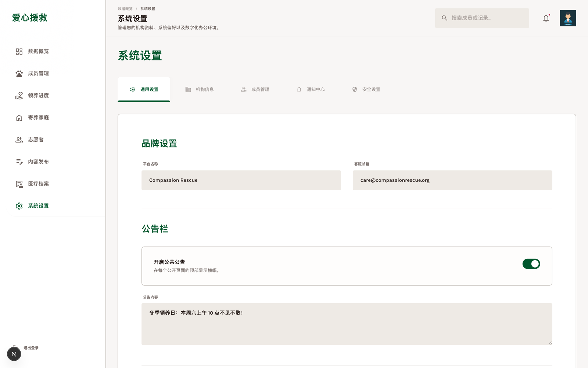588x368 pixels.
Task: Click the 系统设置 text in the breadcrumb
Action: pos(148,9)
